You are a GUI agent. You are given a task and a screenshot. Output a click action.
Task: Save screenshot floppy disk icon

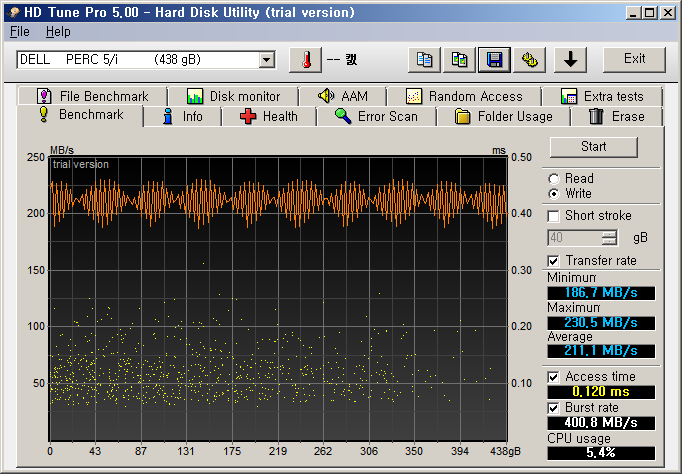click(x=494, y=60)
